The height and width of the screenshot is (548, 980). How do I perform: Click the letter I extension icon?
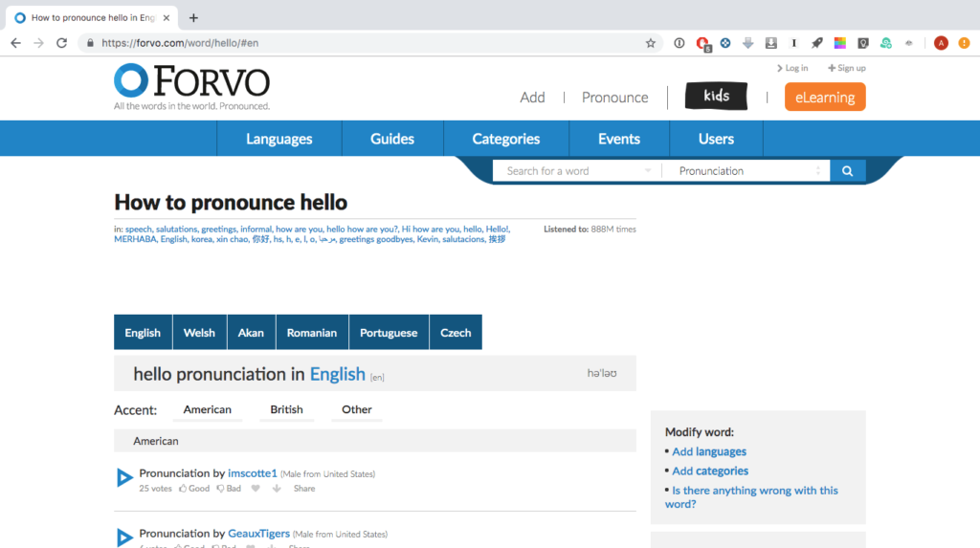(x=793, y=43)
